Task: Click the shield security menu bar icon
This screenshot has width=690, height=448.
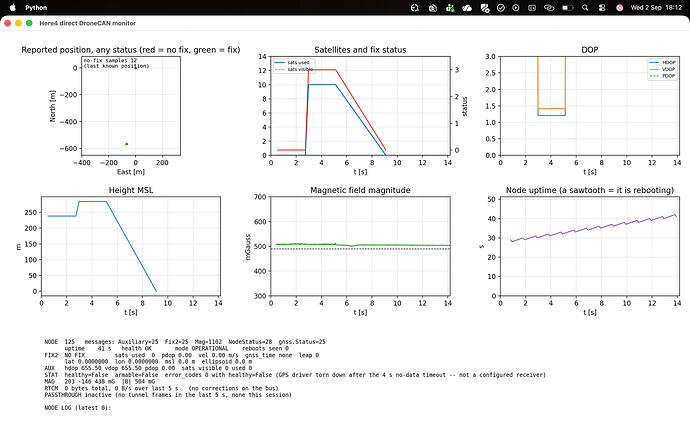Action: 484,7
